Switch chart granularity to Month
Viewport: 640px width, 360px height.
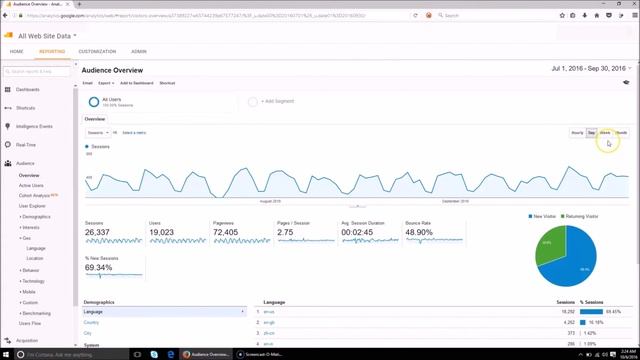(x=621, y=133)
